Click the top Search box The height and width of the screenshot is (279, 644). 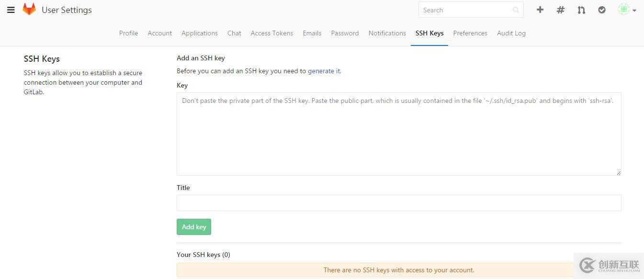(x=464, y=10)
